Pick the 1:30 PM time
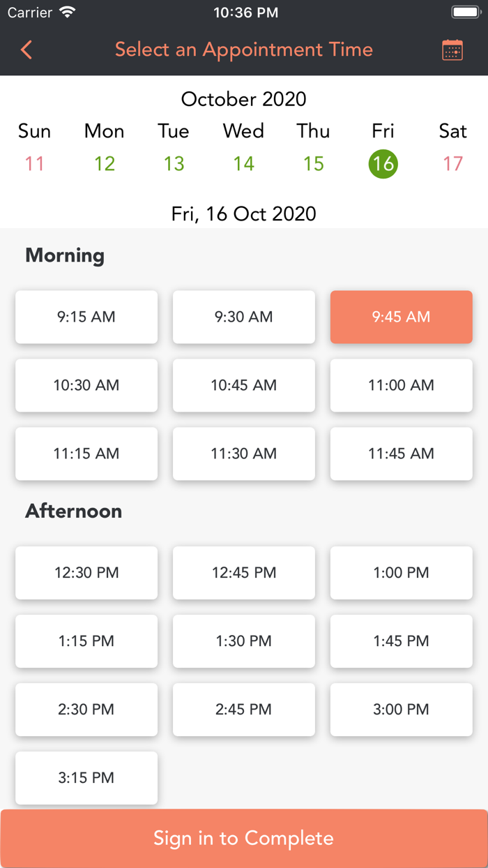488x868 pixels. pos(244,641)
